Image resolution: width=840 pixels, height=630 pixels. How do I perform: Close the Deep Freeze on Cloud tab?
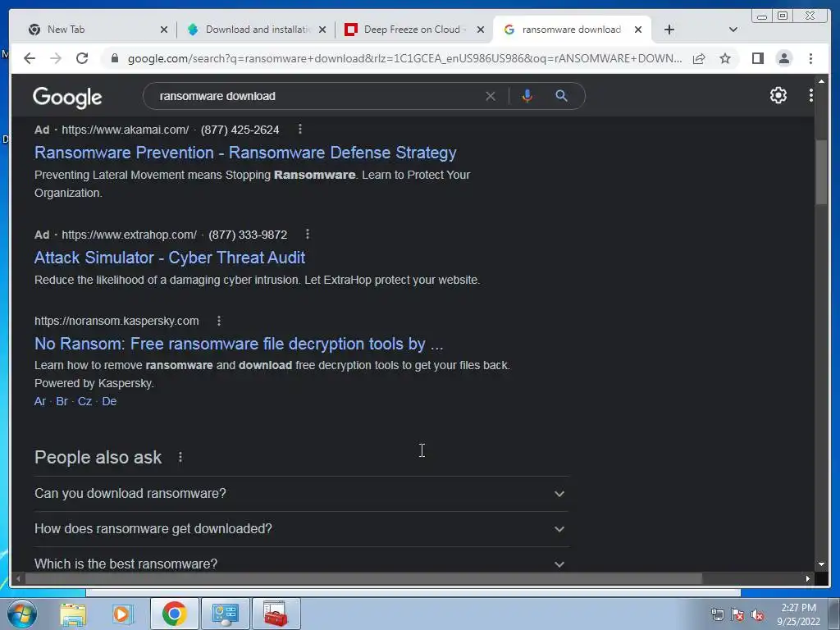481,30
